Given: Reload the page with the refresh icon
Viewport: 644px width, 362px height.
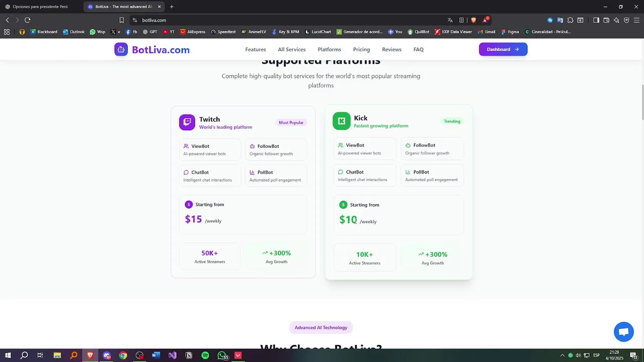Looking at the screenshot, I should (x=27, y=20).
